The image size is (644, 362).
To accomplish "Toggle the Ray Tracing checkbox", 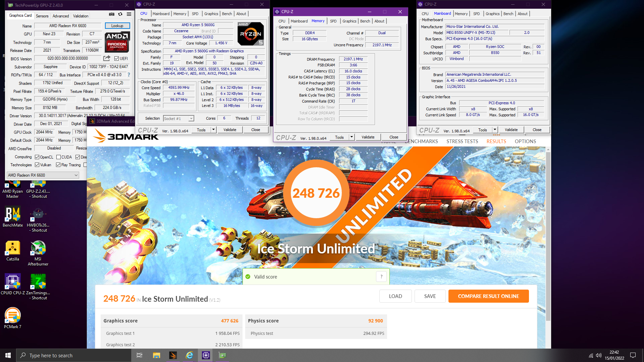I will (x=58, y=165).
